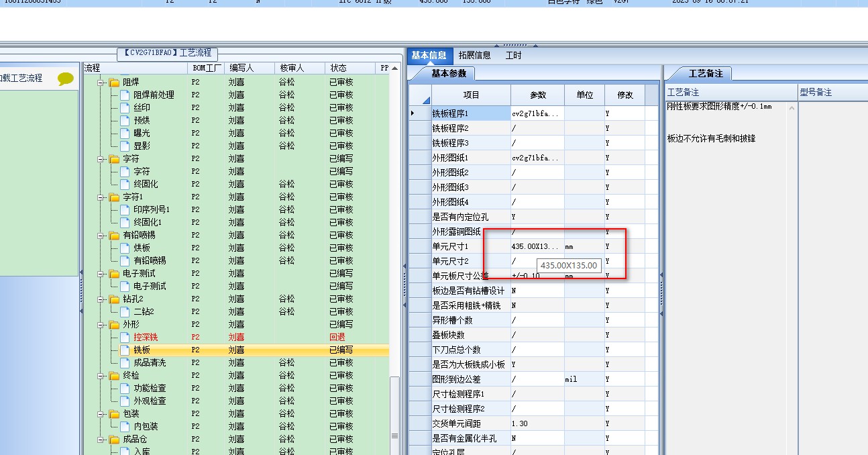Click the 功能检查 document icon
The height and width of the screenshot is (455, 868).
(x=125, y=389)
